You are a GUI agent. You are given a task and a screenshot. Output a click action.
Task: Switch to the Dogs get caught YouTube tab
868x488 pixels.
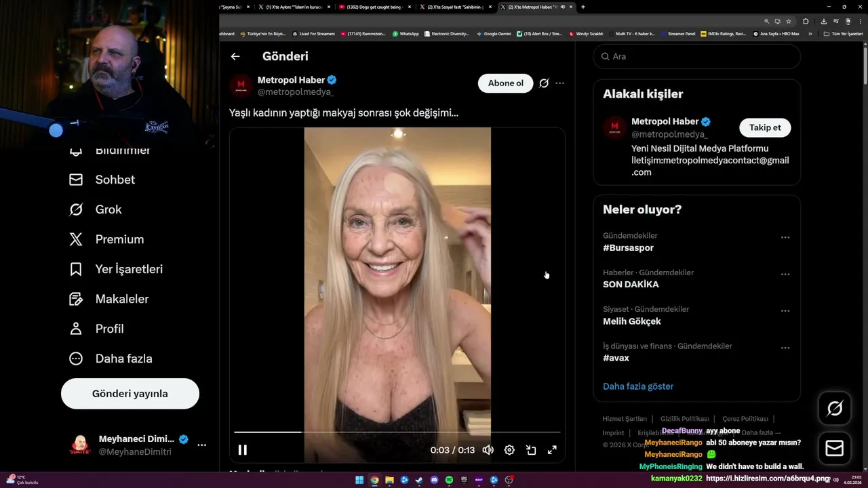click(x=374, y=7)
